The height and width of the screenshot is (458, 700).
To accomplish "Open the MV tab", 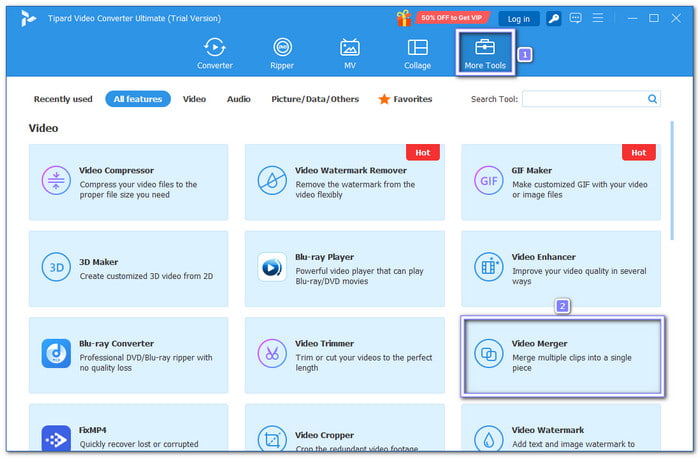I will point(350,54).
